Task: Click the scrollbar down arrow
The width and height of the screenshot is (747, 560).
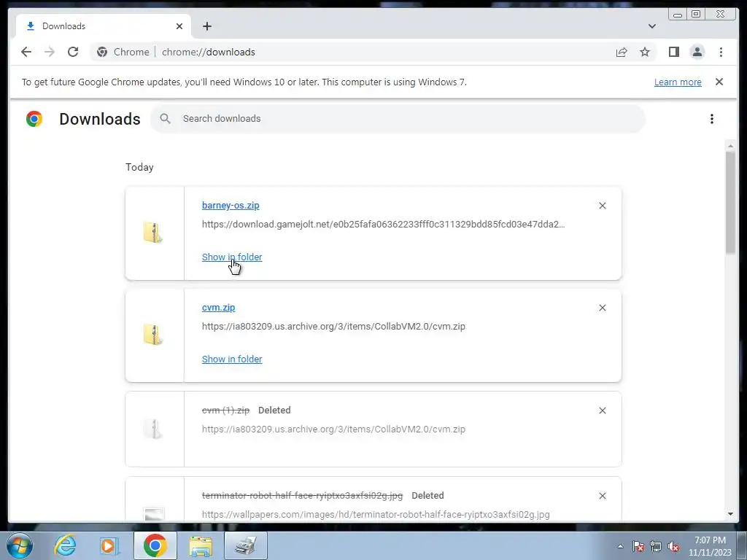Action: (730, 514)
